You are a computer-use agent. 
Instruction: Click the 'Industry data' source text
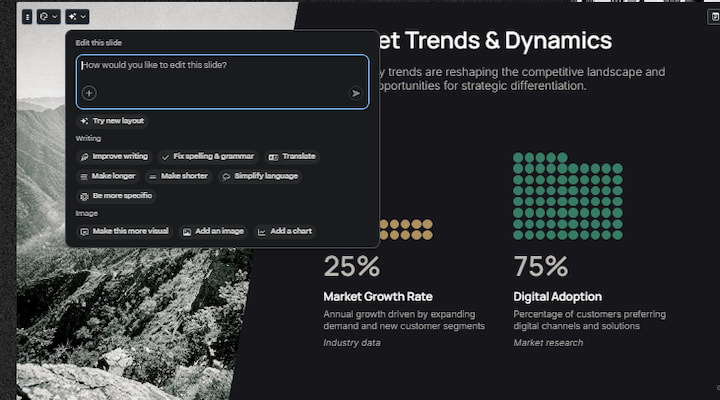coord(352,343)
